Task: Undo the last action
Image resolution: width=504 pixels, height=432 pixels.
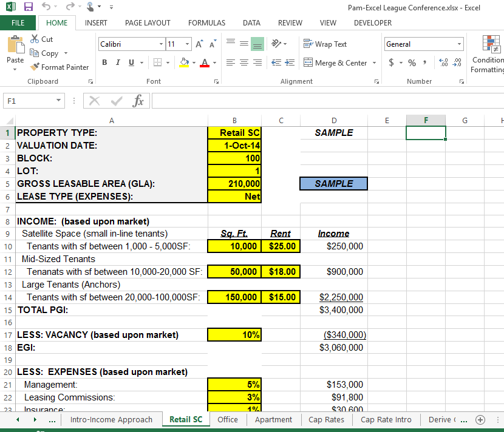Action: (46, 7)
